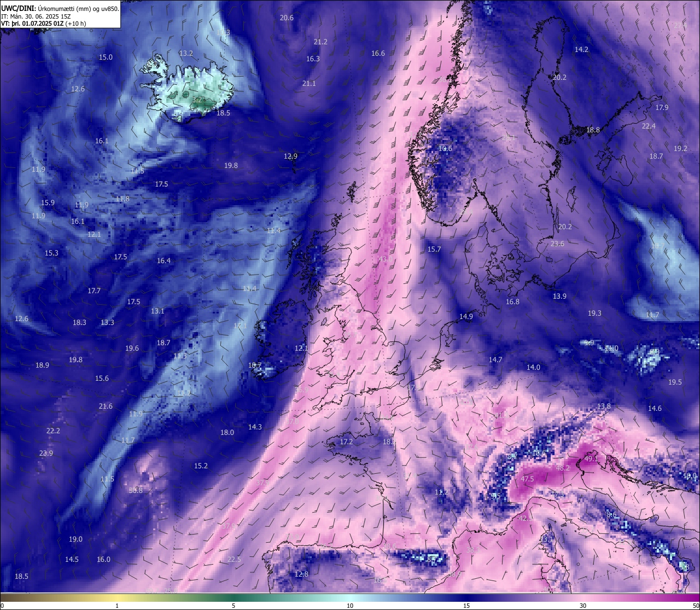This screenshot has width=700, height=610.
Task: Click the IT initialization time line
Action: point(36,16)
